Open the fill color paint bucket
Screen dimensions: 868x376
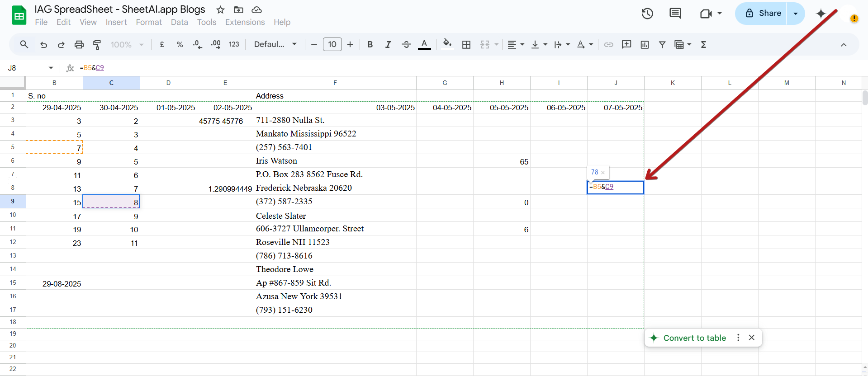pyautogui.click(x=447, y=44)
